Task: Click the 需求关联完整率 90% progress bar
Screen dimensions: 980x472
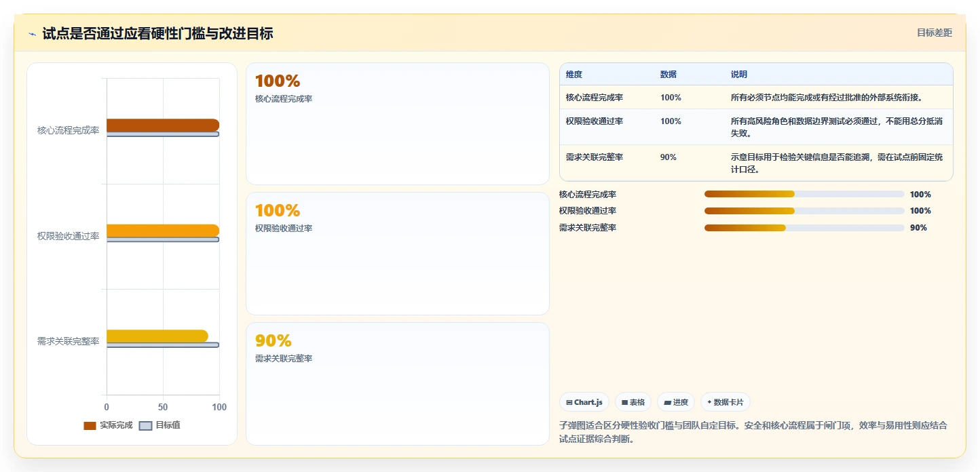Action: point(804,228)
